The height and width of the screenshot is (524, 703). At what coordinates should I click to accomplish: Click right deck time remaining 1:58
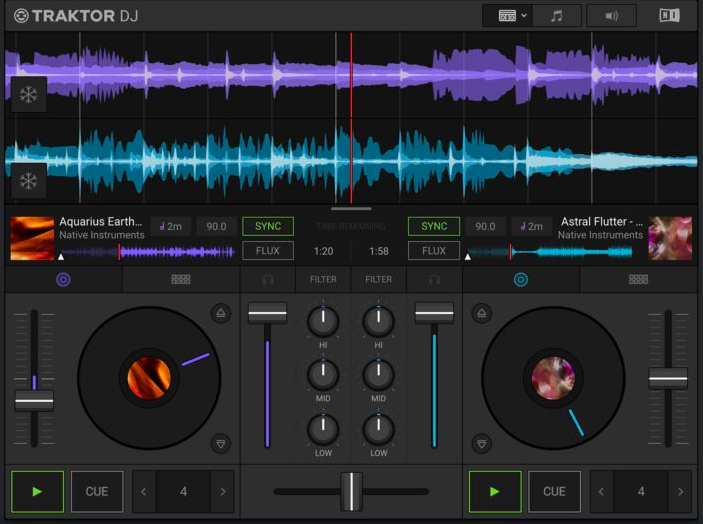(379, 251)
